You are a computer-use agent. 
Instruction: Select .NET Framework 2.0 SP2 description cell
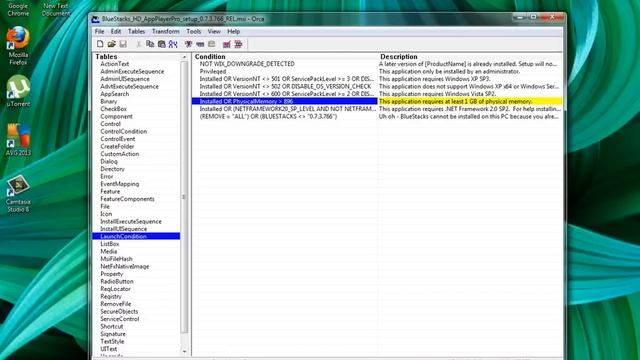470,109
